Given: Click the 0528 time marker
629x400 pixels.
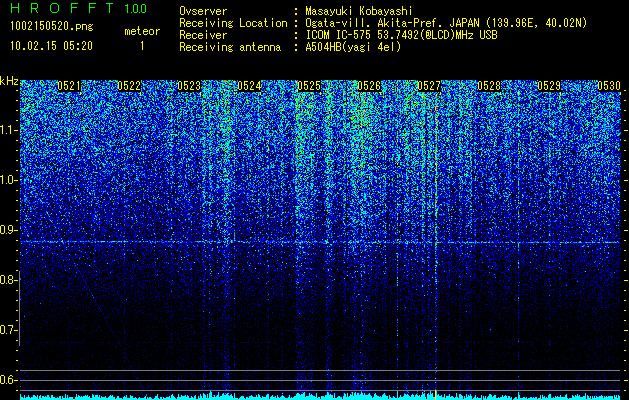Looking at the screenshot, I should click(x=489, y=86).
